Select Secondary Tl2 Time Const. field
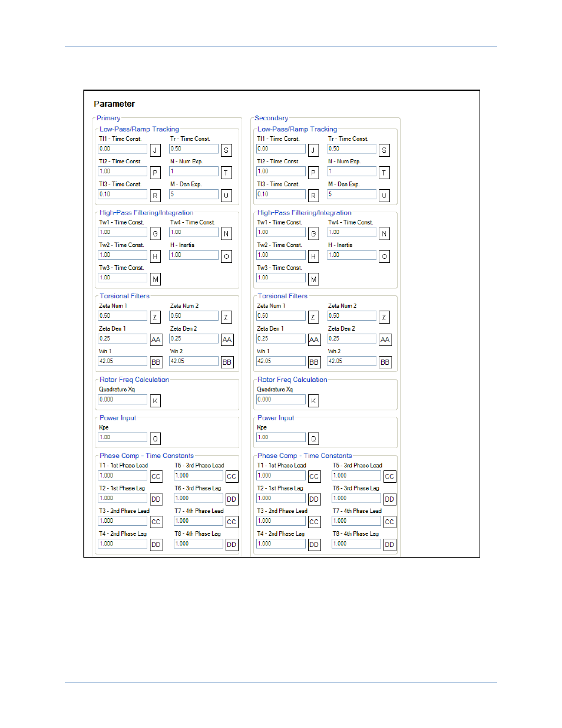Viewport: 562px width, 728px height. click(x=281, y=172)
